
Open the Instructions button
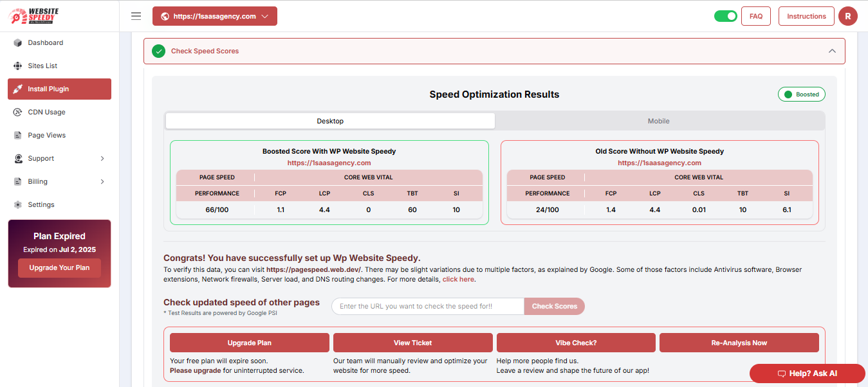(806, 16)
